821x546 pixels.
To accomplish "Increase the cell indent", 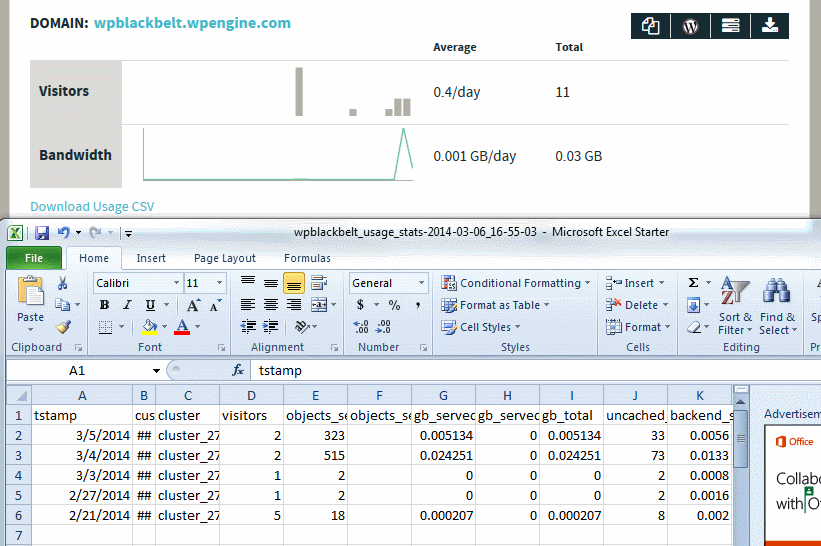I will [x=271, y=327].
